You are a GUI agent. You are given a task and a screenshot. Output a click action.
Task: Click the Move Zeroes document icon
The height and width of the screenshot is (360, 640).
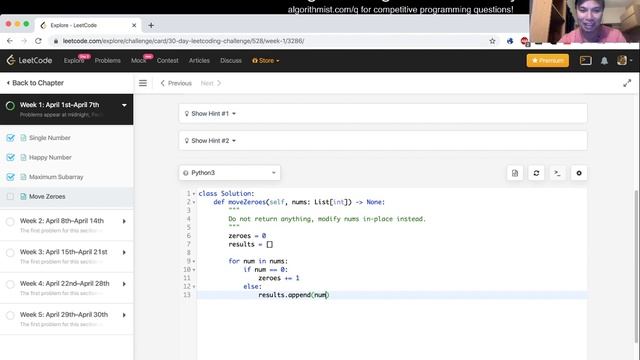click(23, 197)
